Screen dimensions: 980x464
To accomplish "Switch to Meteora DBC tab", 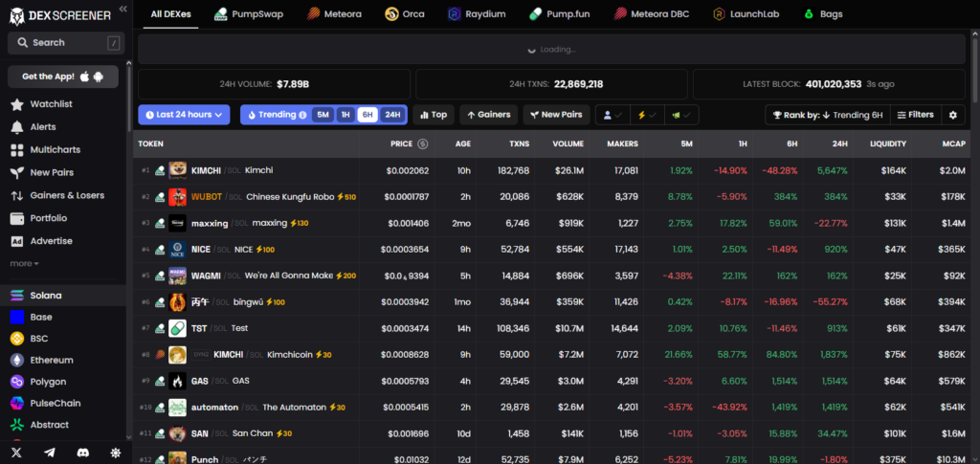I will pyautogui.click(x=651, y=13).
